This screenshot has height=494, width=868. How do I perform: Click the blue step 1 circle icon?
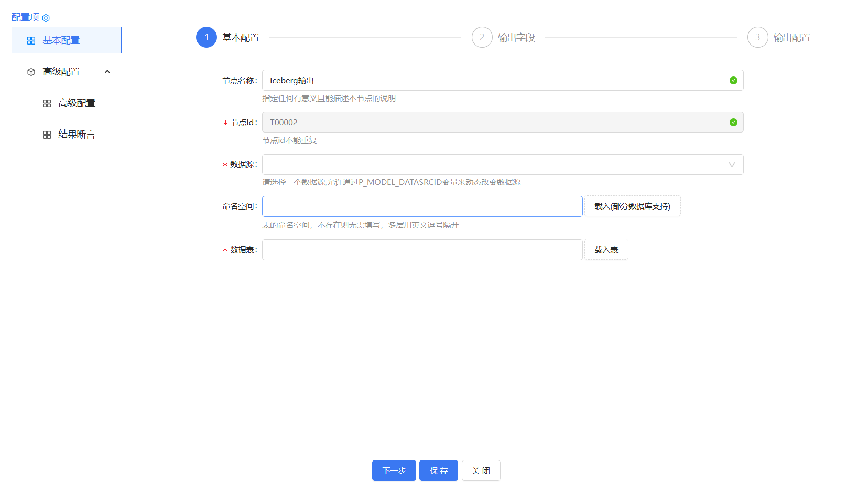206,37
